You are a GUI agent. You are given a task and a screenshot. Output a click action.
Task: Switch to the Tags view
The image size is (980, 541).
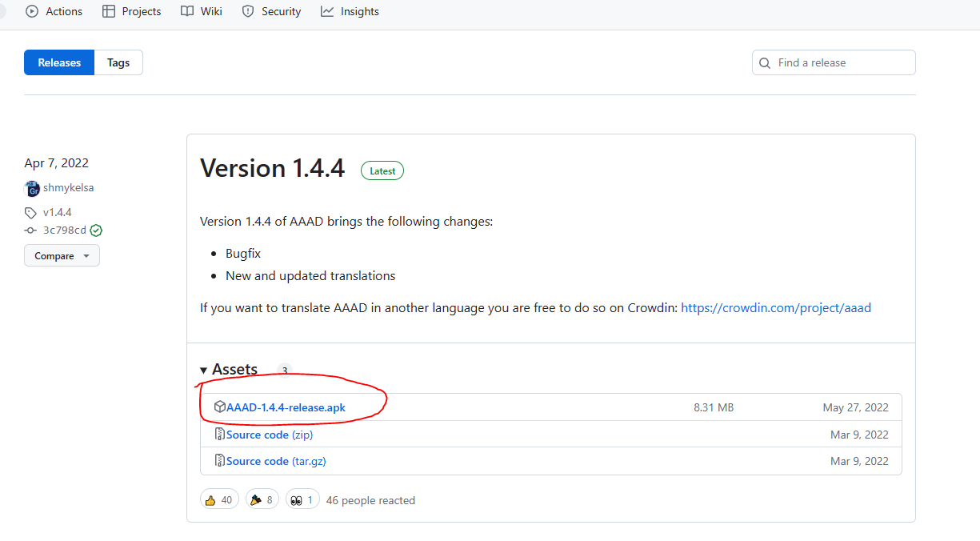pyautogui.click(x=118, y=62)
